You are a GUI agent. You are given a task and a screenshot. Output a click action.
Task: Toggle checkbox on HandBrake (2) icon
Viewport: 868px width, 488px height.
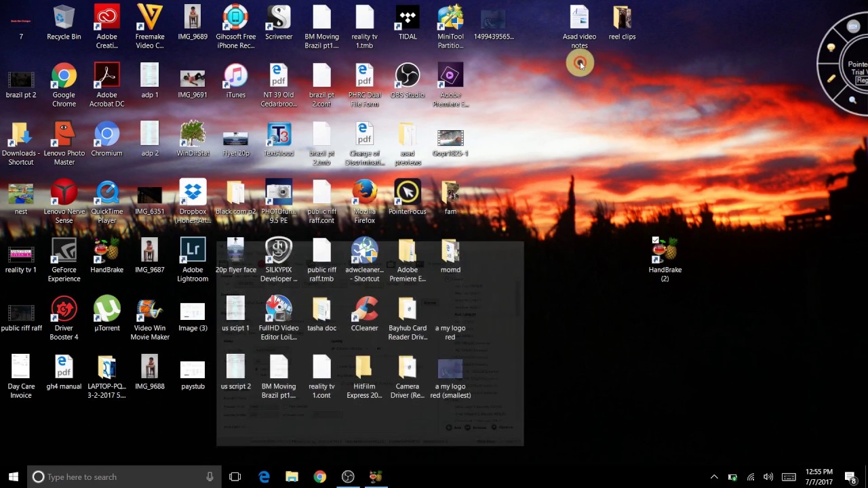click(655, 240)
